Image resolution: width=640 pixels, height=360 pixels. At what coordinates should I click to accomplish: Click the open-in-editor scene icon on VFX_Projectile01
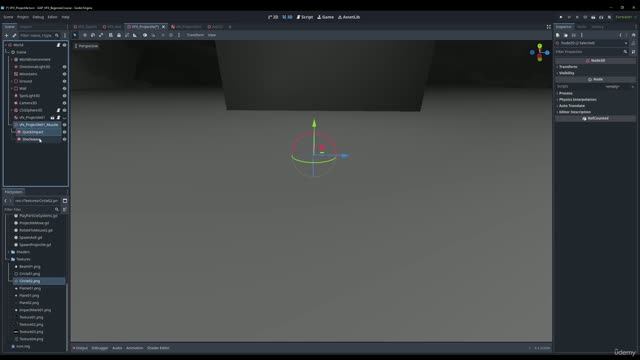[52, 118]
